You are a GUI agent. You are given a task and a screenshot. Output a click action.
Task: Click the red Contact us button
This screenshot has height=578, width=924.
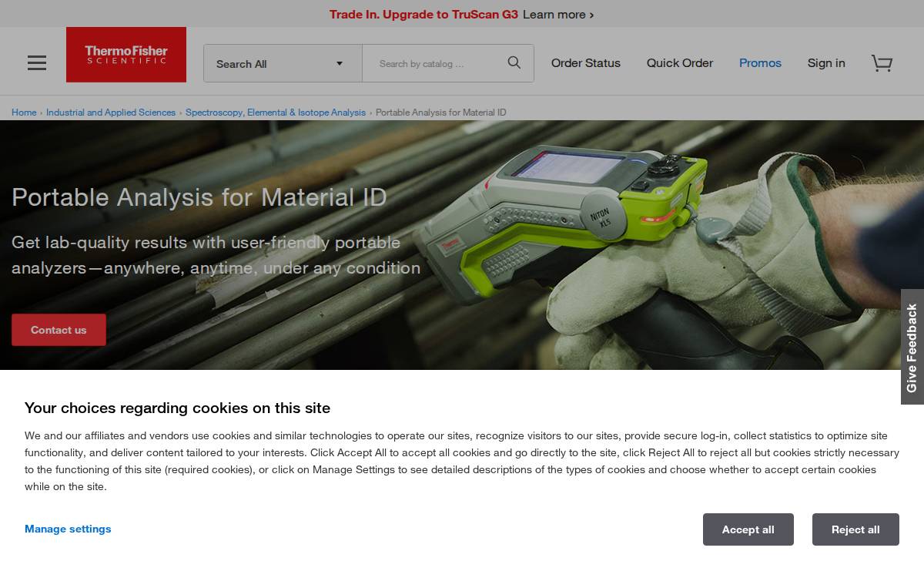point(59,330)
